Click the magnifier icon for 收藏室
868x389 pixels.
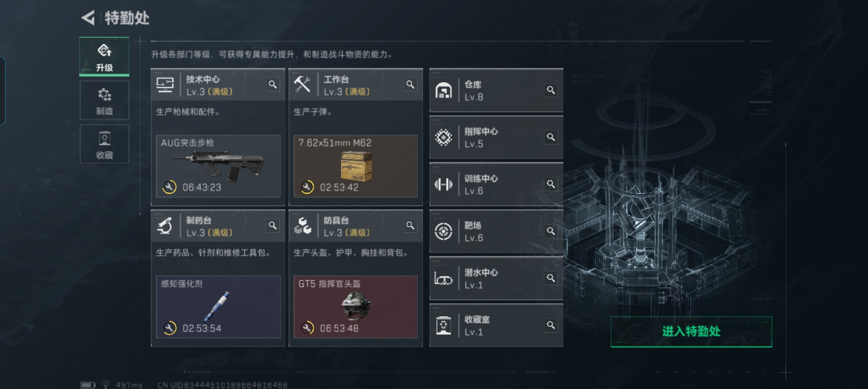pyautogui.click(x=551, y=326)
